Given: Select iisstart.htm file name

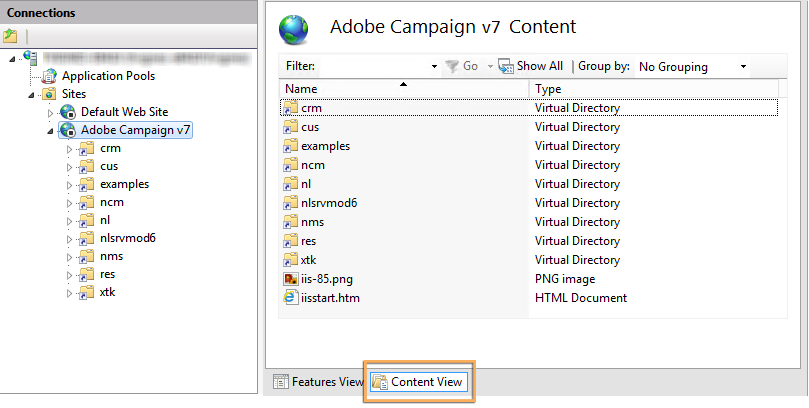Looking at the screenshot, I should 330,298.
